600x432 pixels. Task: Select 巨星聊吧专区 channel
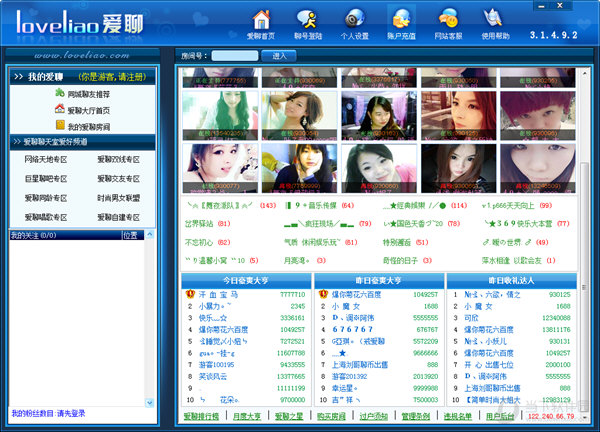pyautogui.click(x=46, y=179)
